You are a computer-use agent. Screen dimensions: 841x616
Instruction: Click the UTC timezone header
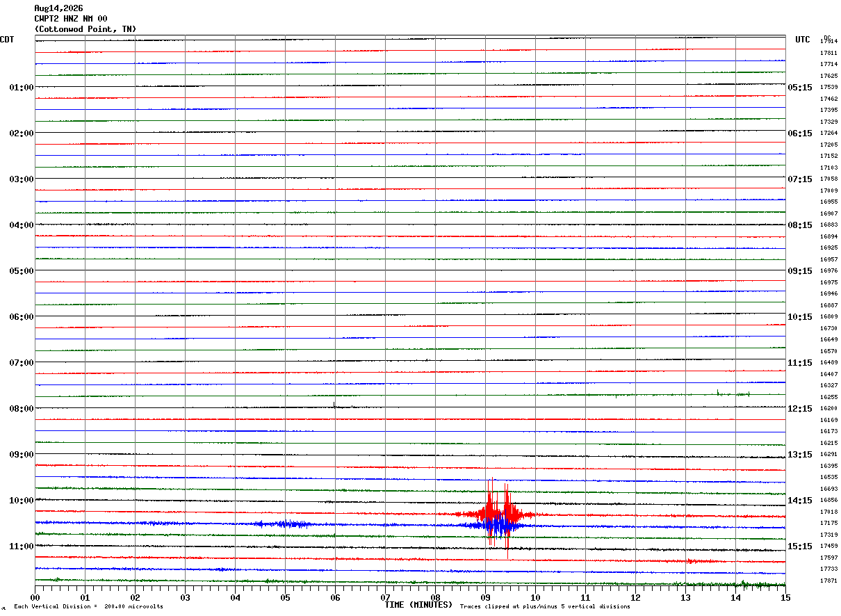point(803,40)
